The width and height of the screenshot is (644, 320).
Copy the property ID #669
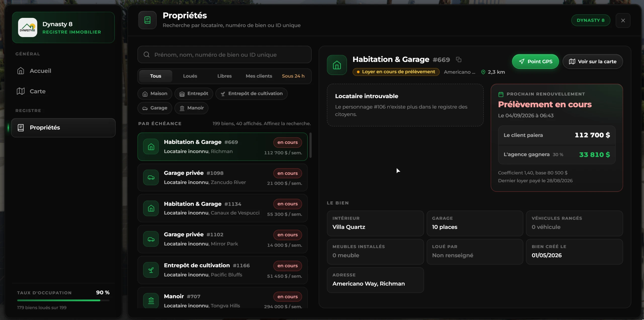pyautogui.click(x=459, y=60)
